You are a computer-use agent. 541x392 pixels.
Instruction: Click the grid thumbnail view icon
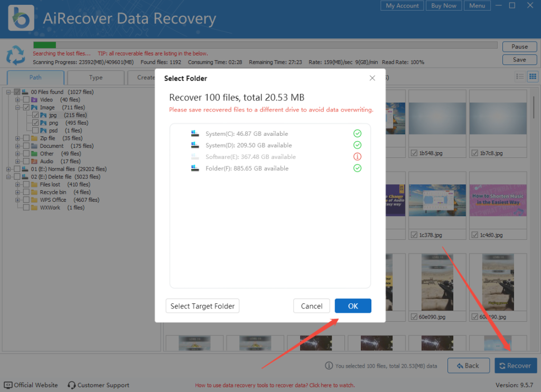[x=533, y=77]
